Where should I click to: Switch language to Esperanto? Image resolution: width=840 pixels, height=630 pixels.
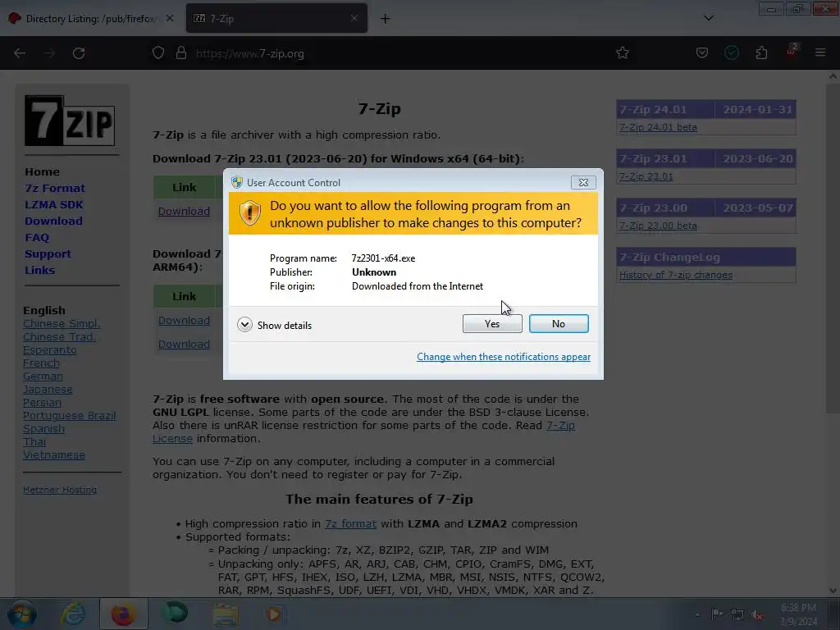point(50,349)
